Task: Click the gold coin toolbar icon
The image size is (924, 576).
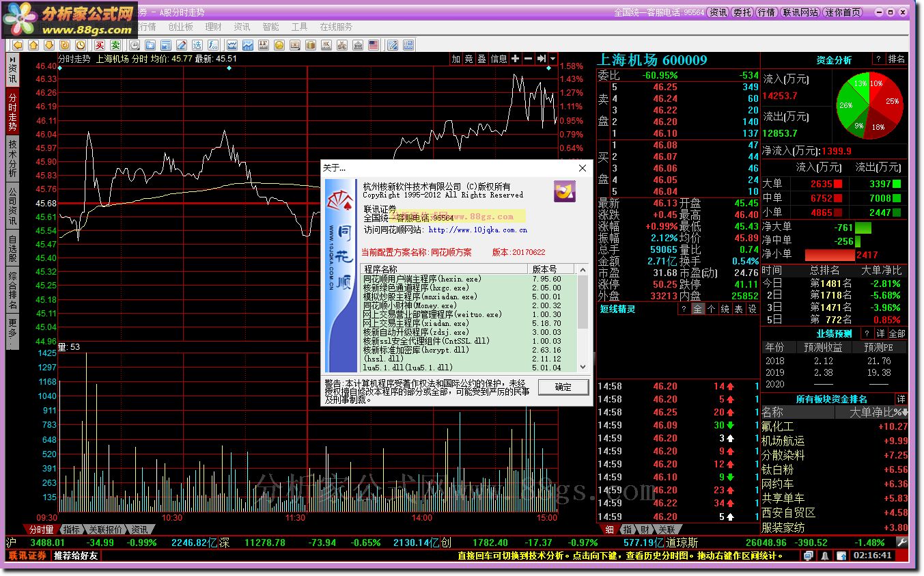Action: tap(279, 45)
